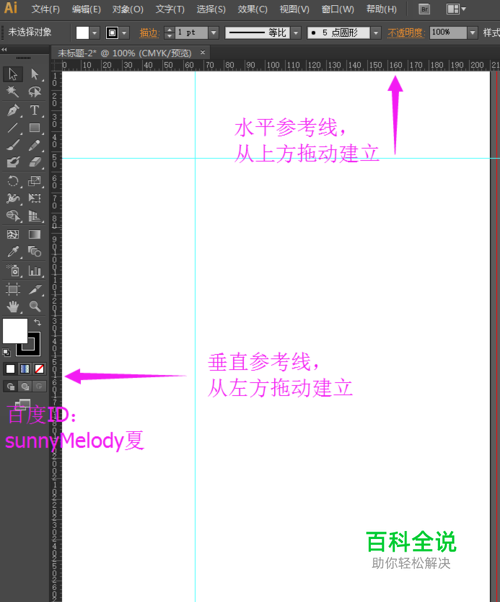Image resolution: width=500 pixels, height=602 pixels.
Task: Select the Lasso tool
Action: 35,91
